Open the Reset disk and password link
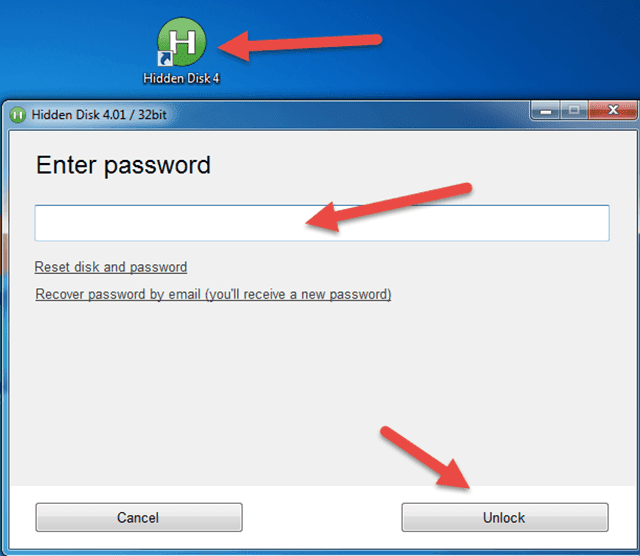 pos(111,267)
